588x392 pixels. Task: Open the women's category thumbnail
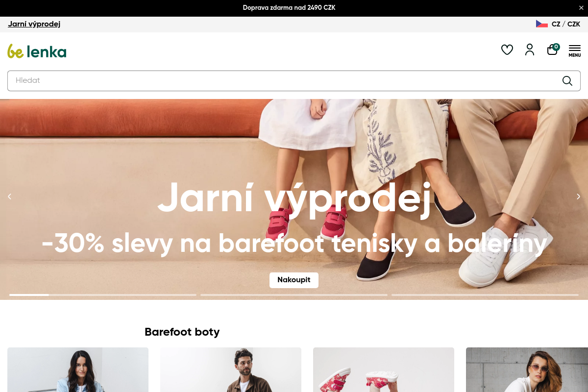pyautogui.click(x=78, y=370)
